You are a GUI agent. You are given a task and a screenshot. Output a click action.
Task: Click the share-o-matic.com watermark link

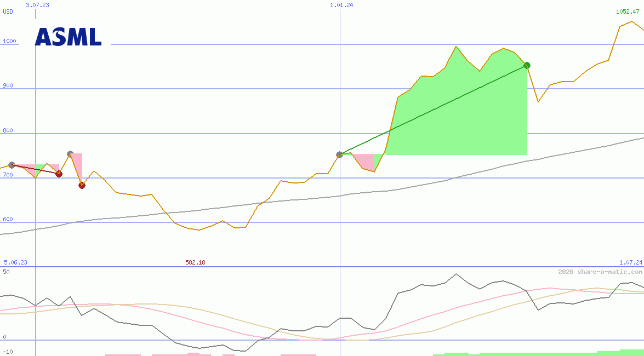tap(600, 272)
